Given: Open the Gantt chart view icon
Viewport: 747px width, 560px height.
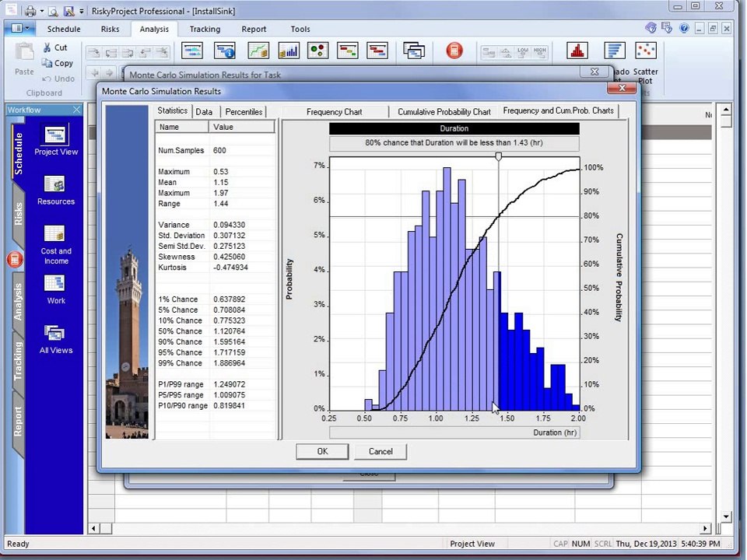Looking at the screenshot, I should [192, 51].
